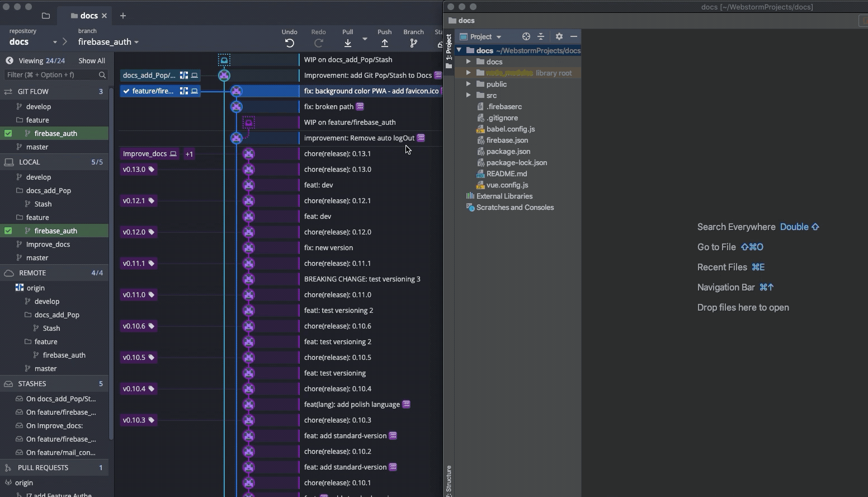The height and width of the screenshot is (497, 868).
Task: Expand the src folder in Project tree
Action: click(x=469, y=95)
